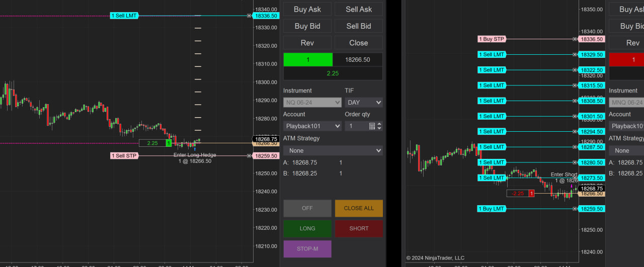Open the Account dropdown in right panel
Viewport: 644px width, 267px height.
(626, 126)
